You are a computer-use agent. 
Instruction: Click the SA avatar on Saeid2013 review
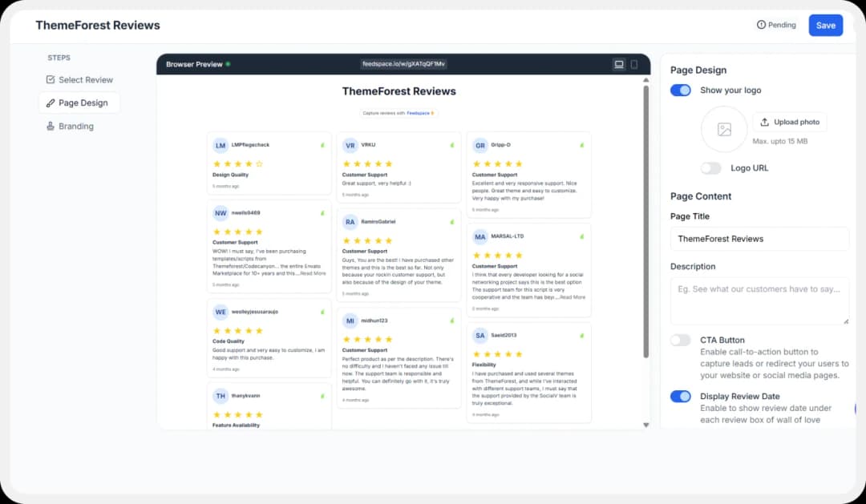[480, 336]
